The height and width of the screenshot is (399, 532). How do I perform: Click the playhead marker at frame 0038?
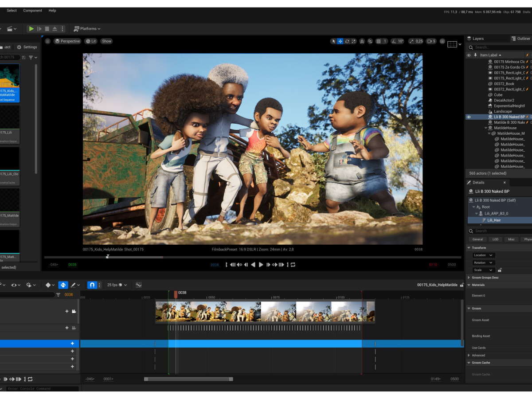176,293
